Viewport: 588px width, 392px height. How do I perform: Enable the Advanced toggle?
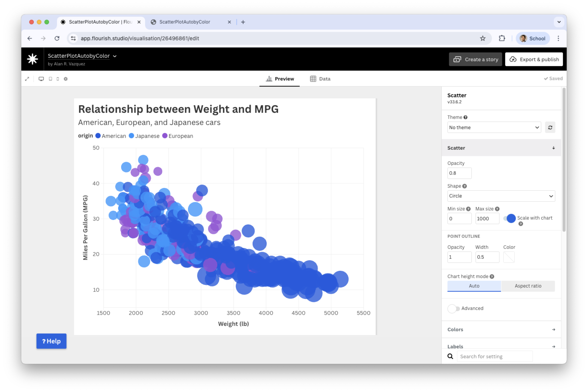(x=454, y=308)
